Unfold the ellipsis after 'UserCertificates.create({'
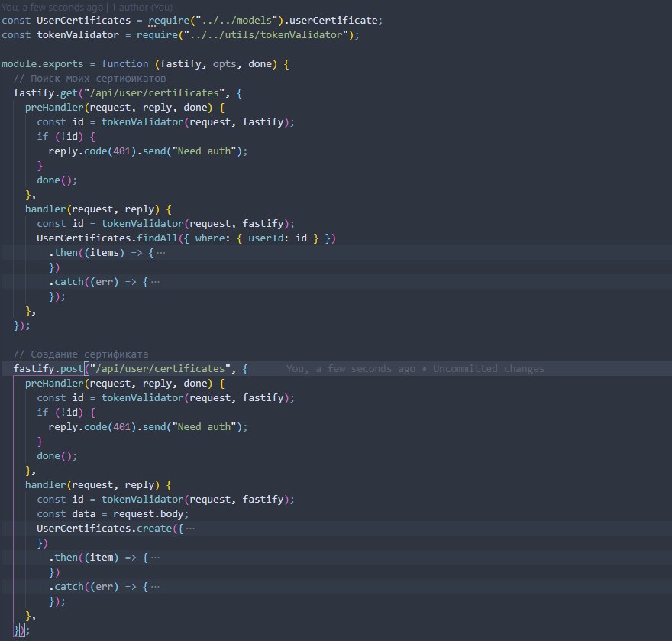This screenshot has width=672, height=641. 190,529
